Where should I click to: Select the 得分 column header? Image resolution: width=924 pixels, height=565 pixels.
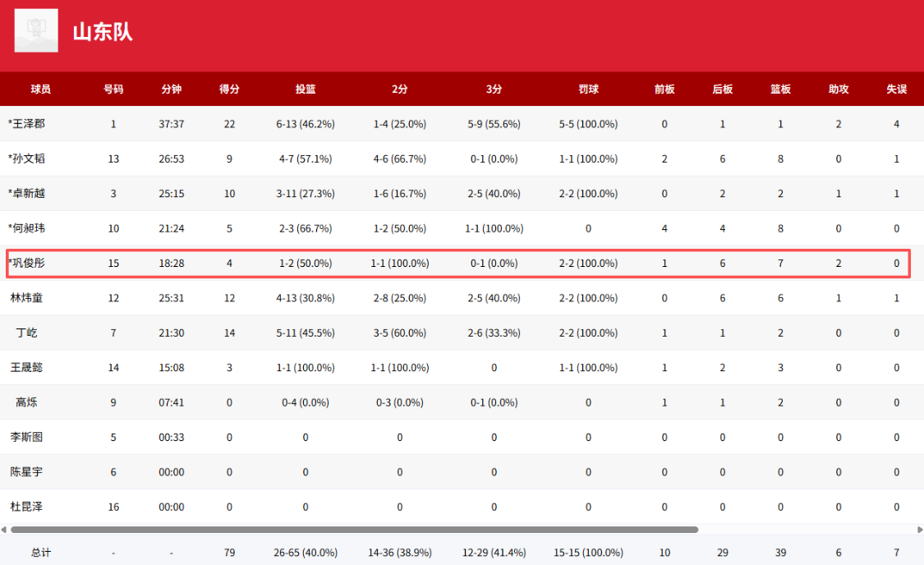[229, 89]
